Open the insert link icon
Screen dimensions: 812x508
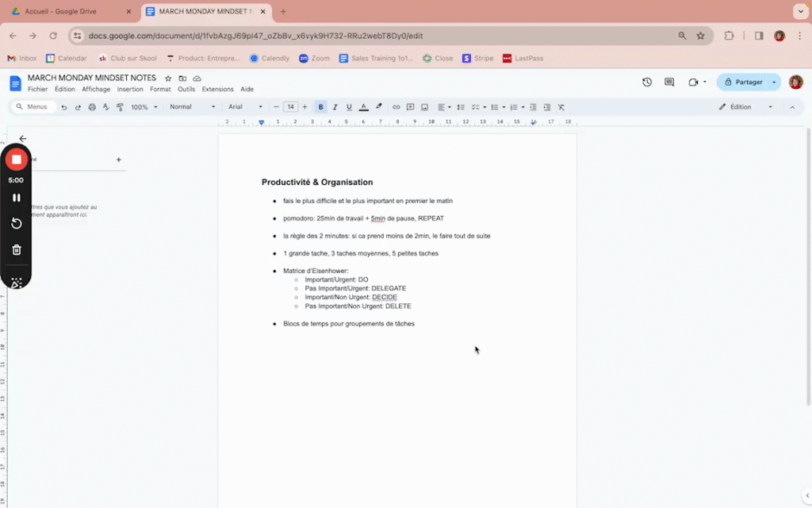tap(396, 106)
